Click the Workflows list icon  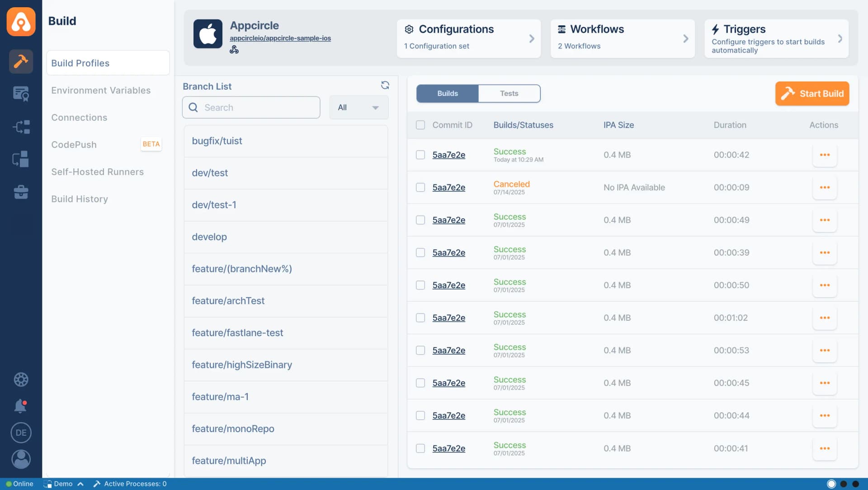[x=561, y=29]
